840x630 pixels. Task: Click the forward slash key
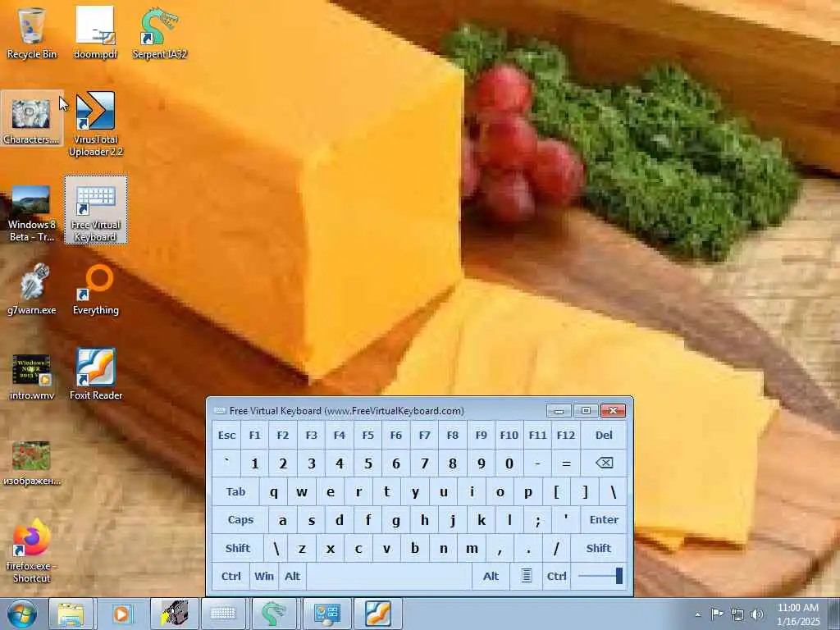[x=557, y=548]
